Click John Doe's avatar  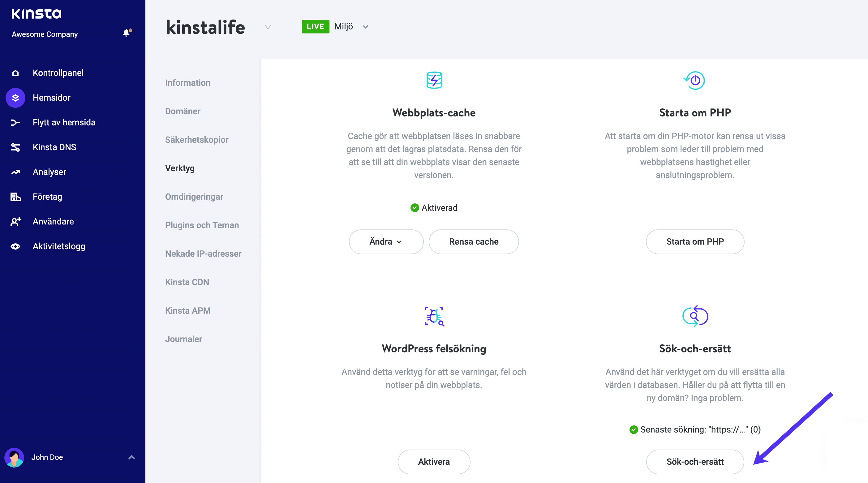(x=14, y=457)
